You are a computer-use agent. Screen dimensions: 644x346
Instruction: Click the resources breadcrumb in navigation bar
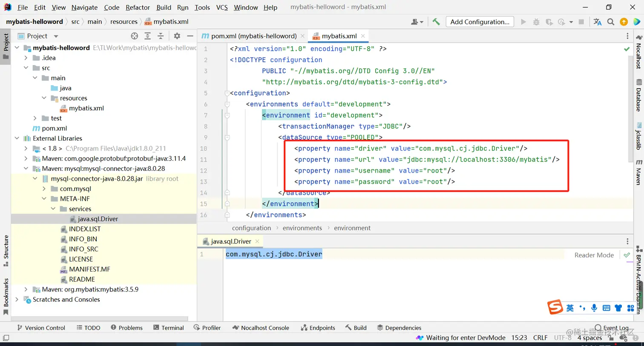(x=124, y=22)
